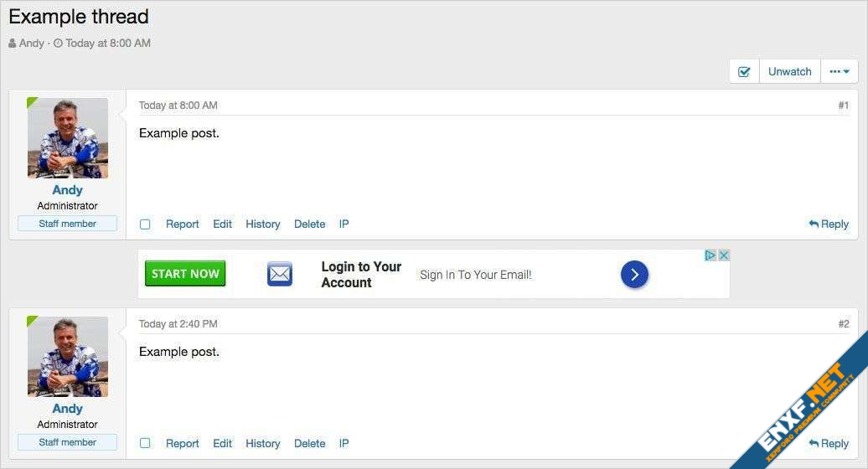Reply to post #2 using the arrow link

point(829,443)
